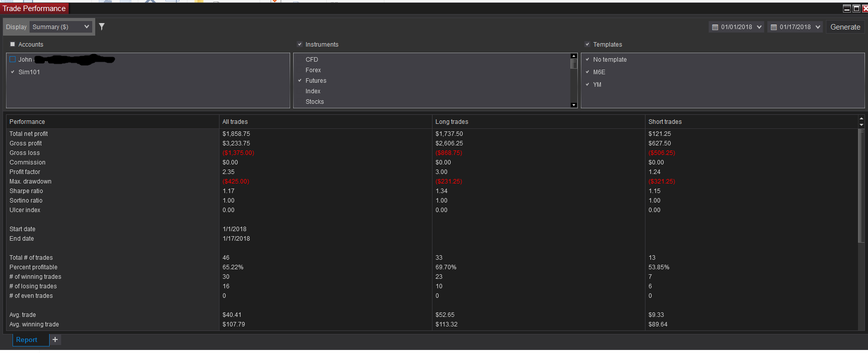Select the Avg. trade row label
This screenshot has width=868, height=353.
(23, 315)
